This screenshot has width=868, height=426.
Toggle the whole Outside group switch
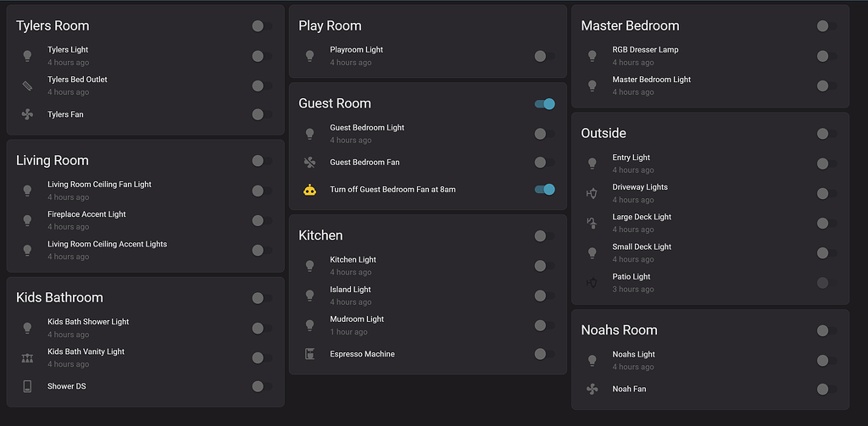(826, 134)
